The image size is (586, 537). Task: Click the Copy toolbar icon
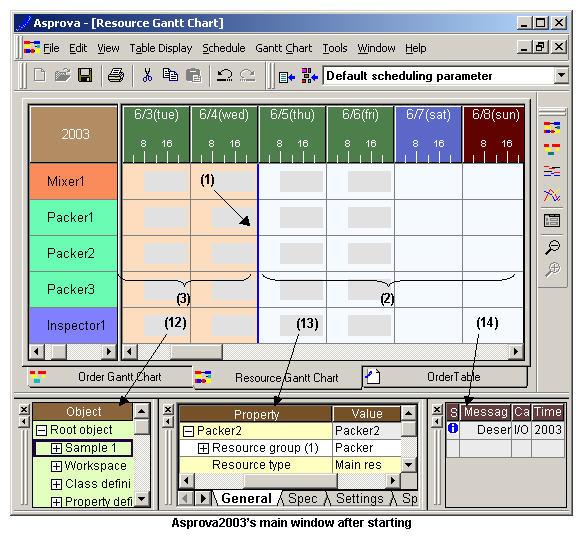click(170, 75)
